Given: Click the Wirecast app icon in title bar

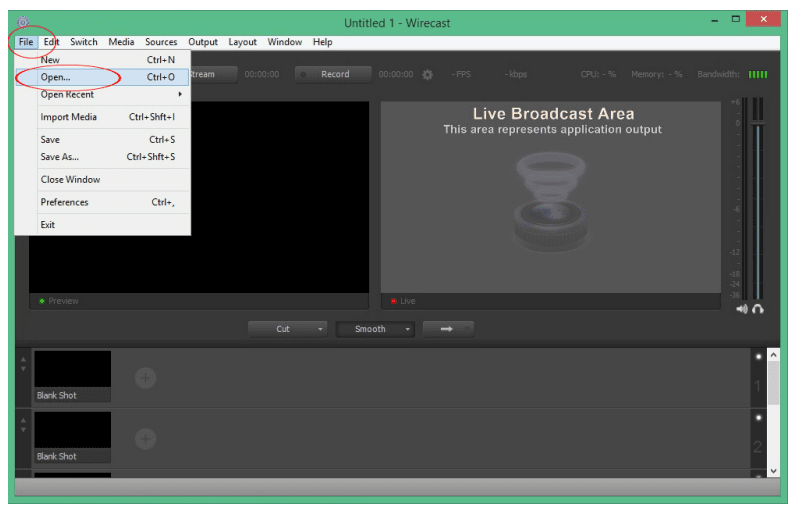Looking at the screenshot, I should click(x=23, y=22).
